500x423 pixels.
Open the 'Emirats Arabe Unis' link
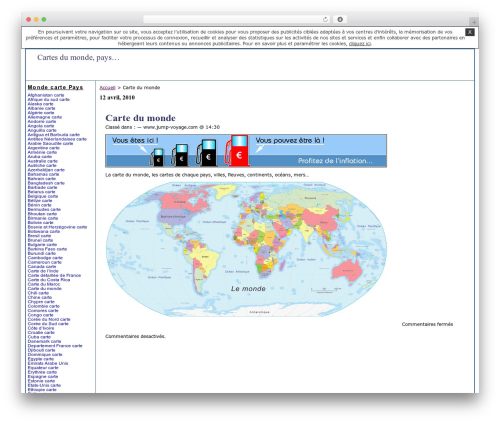[x=48, y=363]
